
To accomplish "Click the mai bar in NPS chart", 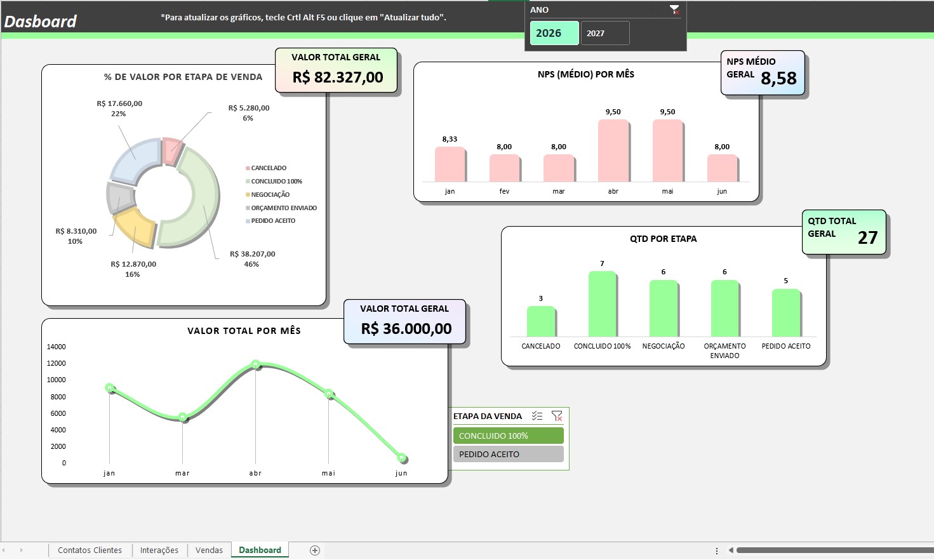I will tap(669, 151).
